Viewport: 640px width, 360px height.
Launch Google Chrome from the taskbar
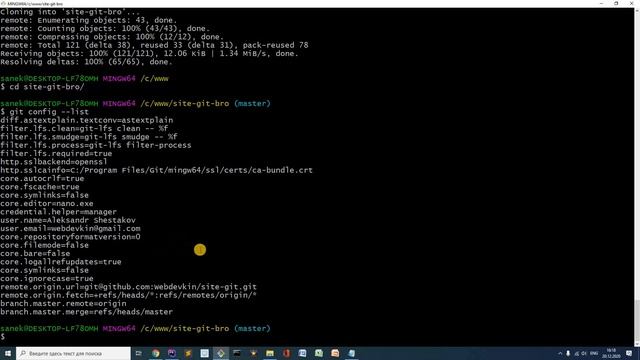pos(156,353)
